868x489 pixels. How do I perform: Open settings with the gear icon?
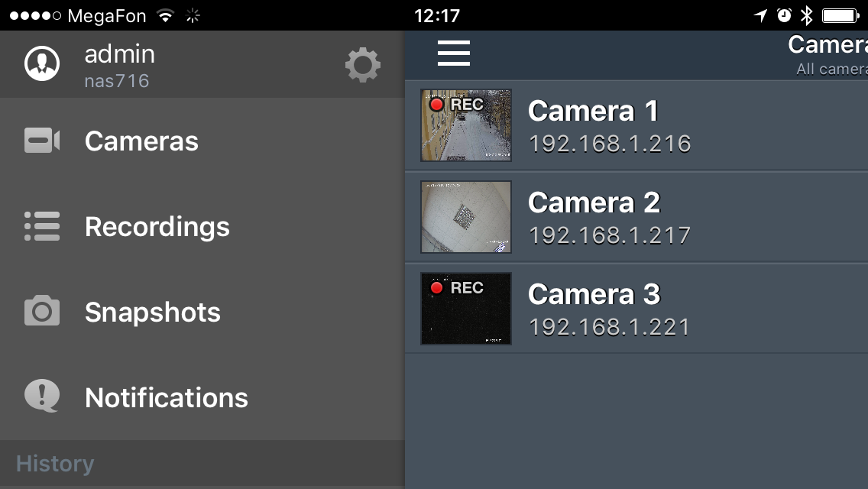click(x=363, y=65)
